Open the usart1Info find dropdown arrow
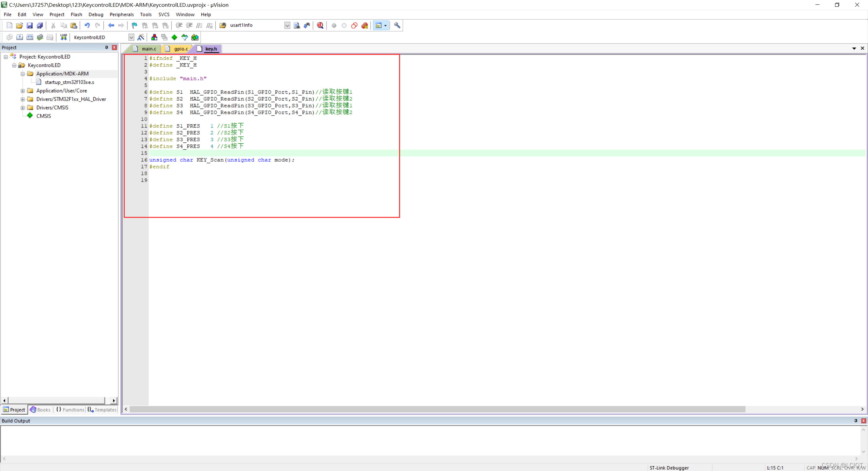The height and width of the screenshot is (471, 868). point(287,25)
